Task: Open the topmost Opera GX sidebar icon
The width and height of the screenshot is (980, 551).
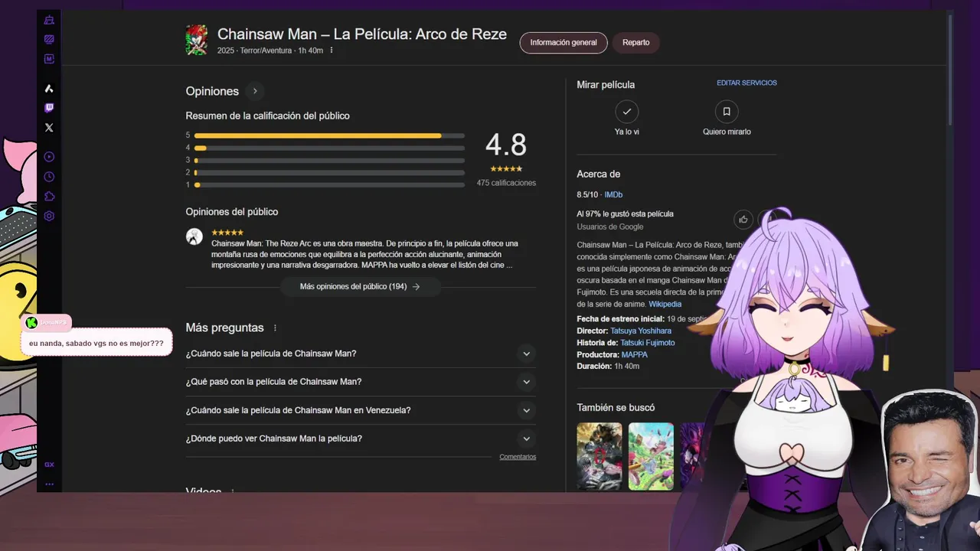Action: click(49, 20)
